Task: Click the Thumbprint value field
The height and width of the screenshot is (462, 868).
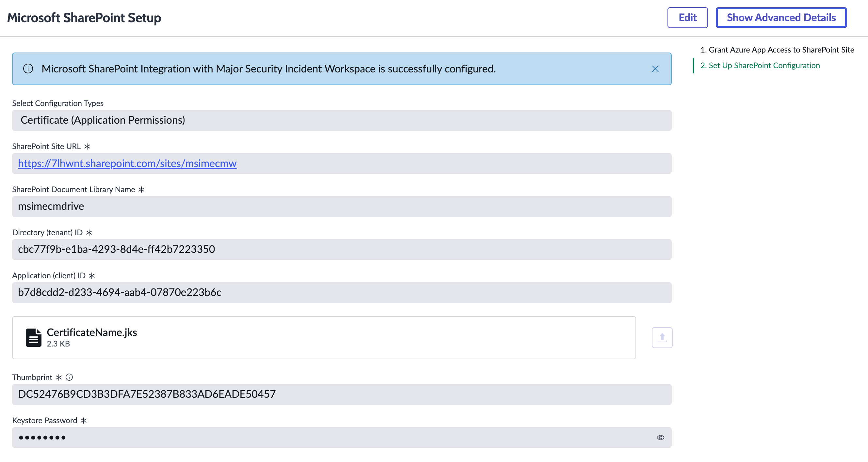Action: pos(342,394)
